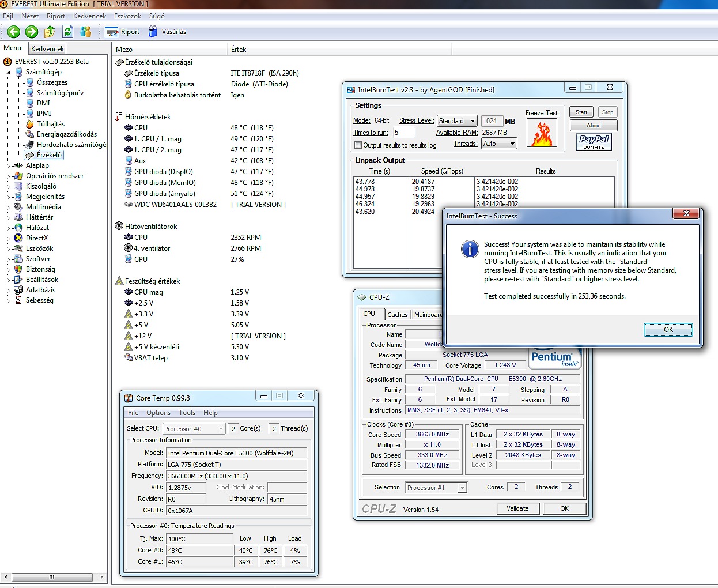This screenshot has height=588, width=718.
Task: Select the Biztonság tree icon
Action: click(18, 269)
